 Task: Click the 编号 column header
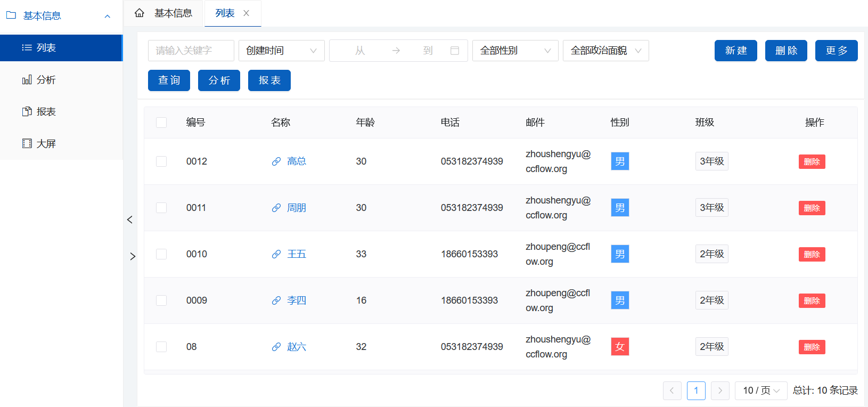(195, 123)
